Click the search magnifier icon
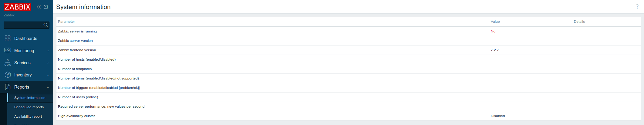The height and width of the screenshot is (125, 644). coord(46,25)
